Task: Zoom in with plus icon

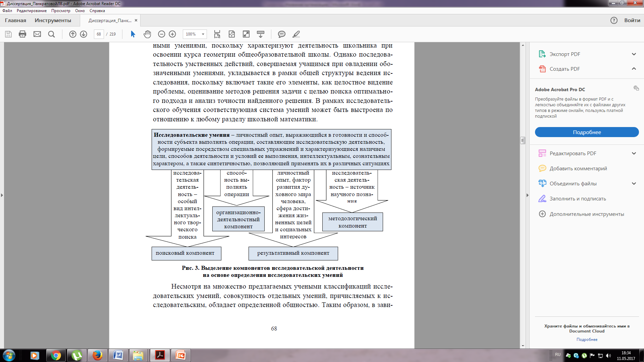Action: pyautogui.click(x=172, y=34)
